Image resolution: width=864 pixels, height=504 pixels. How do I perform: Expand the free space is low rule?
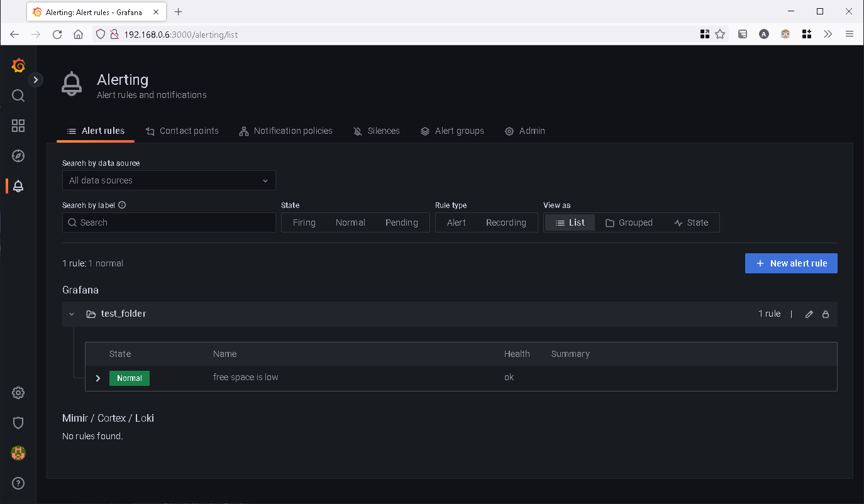pos(97,378)
